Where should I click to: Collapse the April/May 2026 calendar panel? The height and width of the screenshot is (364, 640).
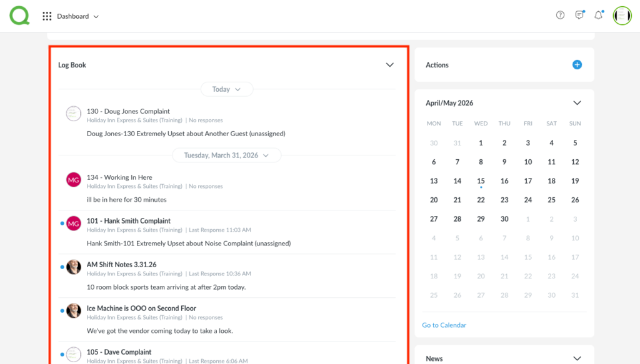click(x=577, y=103)
